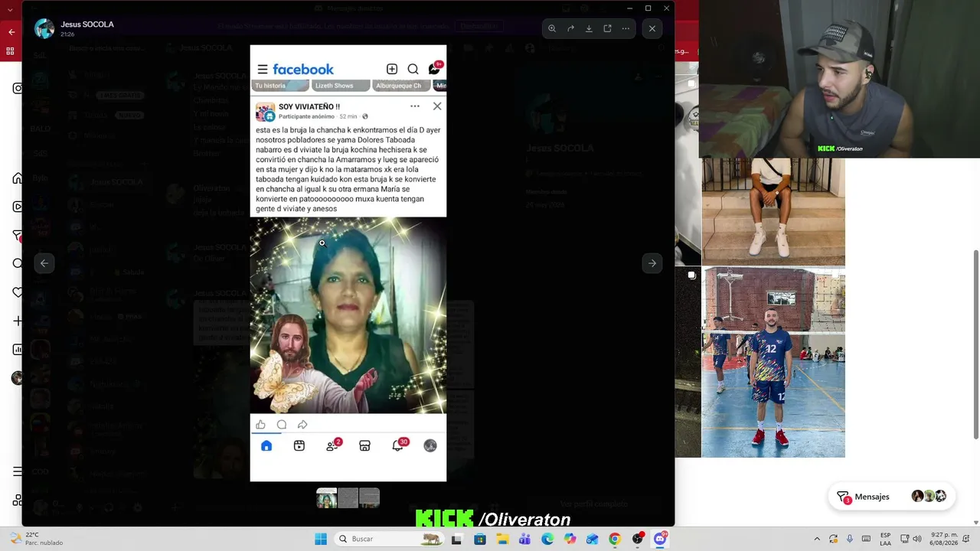Zoom in on the viewed image

pos(552,28)
